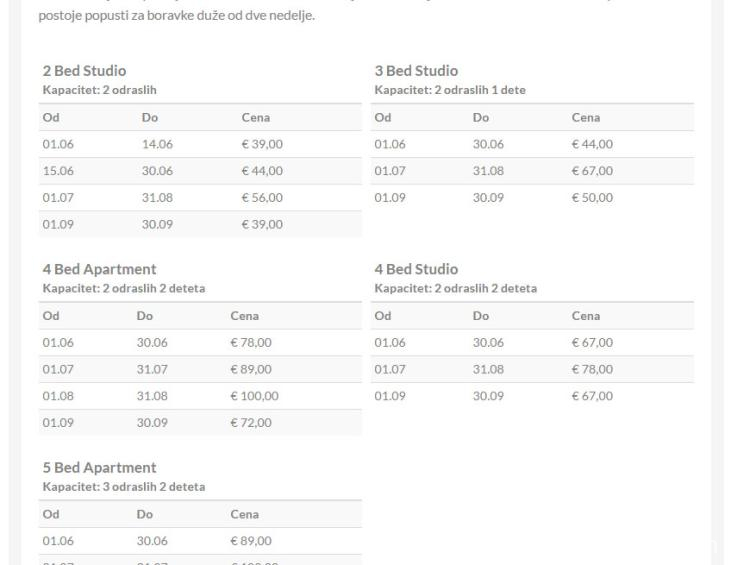
Task: Select € 89,00 price in 5 Bed Apartment table
Action: 250,541
